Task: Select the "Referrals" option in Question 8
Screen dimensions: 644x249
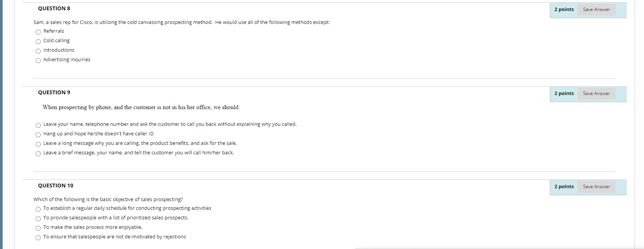Action: [x=38, y=32]
